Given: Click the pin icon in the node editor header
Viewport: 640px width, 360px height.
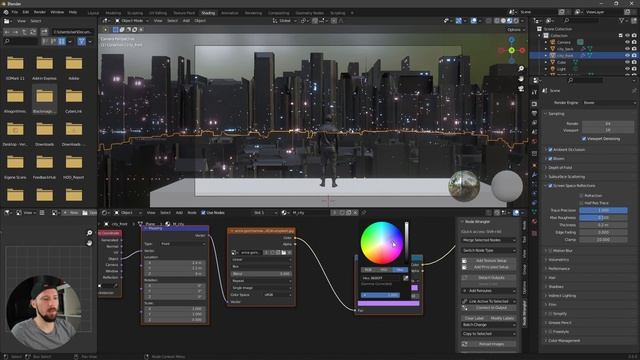Looking at the screenshot, I should point(364,213).
